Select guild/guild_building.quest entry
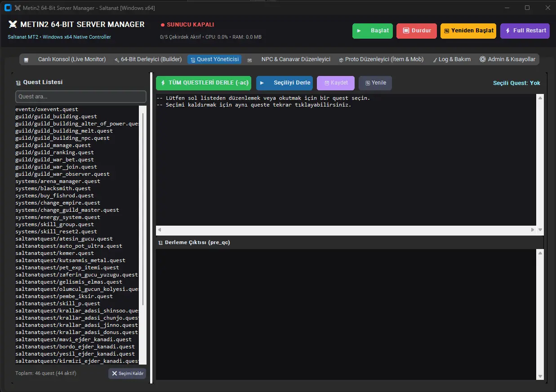 [x=56, y=116]
